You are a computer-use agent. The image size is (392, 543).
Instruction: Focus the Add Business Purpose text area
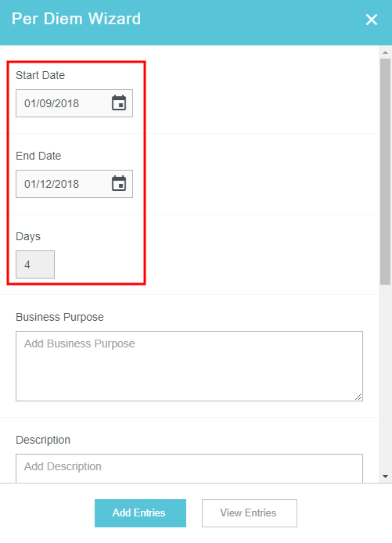[189, 366]
